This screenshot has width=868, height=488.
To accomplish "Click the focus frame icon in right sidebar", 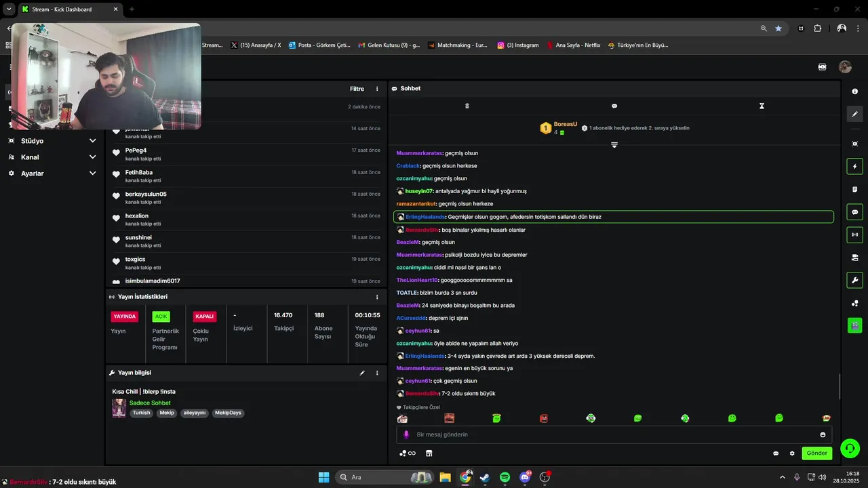I will 854,144.
